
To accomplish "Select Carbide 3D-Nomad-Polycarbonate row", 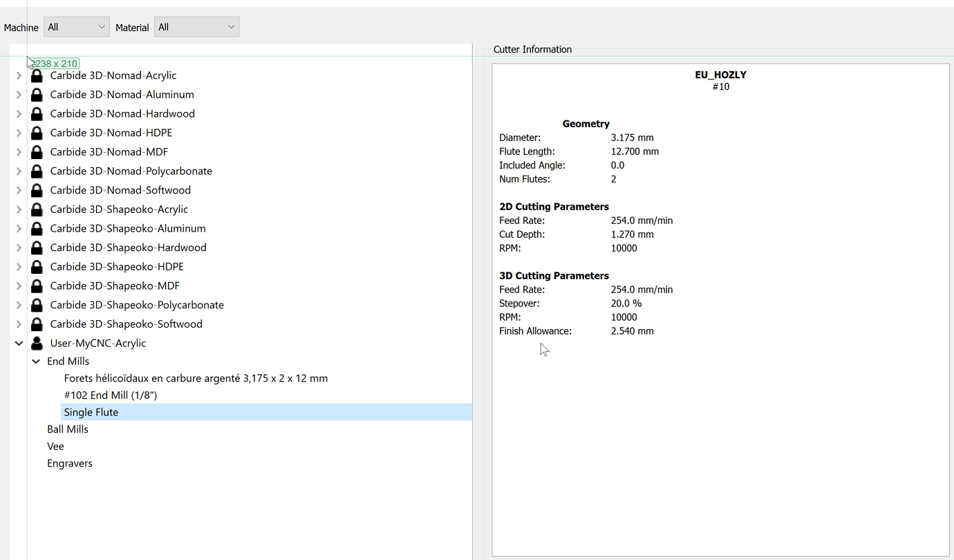I will (131, 171).
